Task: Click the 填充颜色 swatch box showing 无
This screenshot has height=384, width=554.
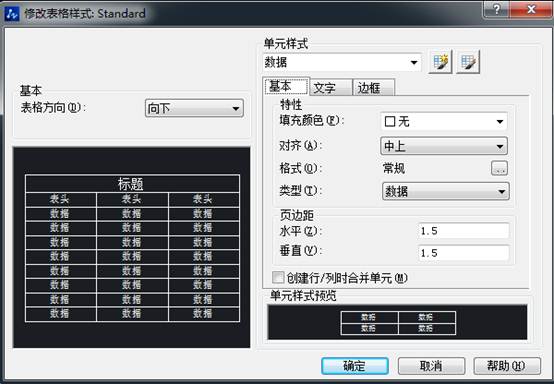Action: [390, 122]
